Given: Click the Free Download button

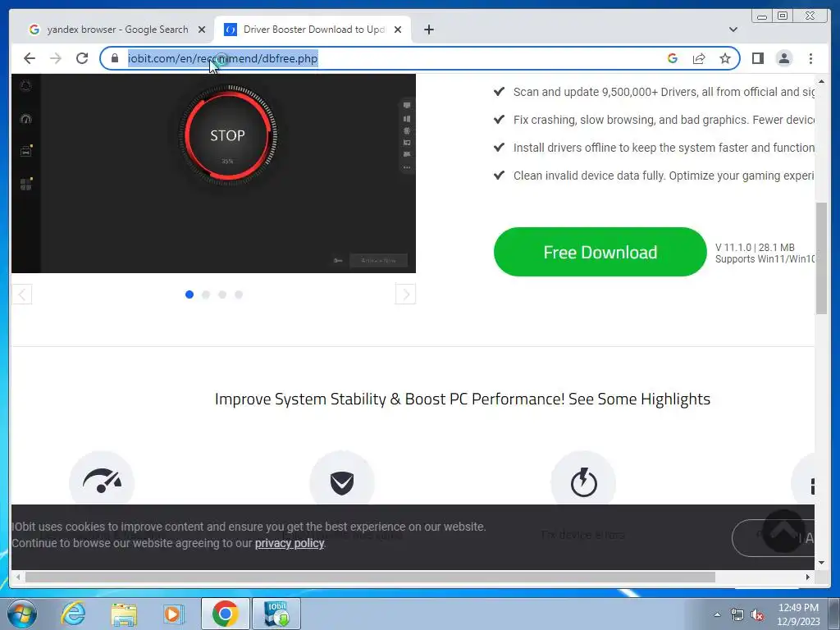Looking at the screenshot, I should [x=600, y=252].
